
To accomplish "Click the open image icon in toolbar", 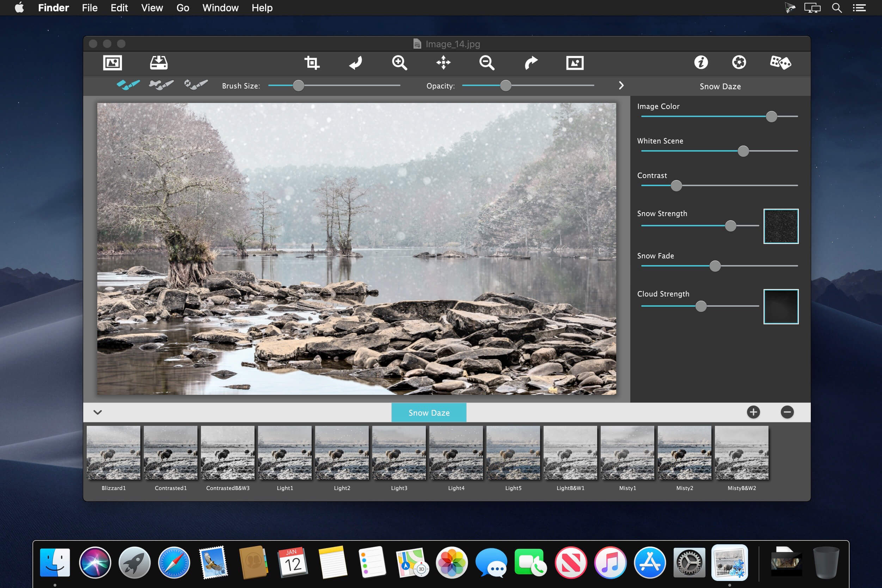I will [x=112, y=63].
